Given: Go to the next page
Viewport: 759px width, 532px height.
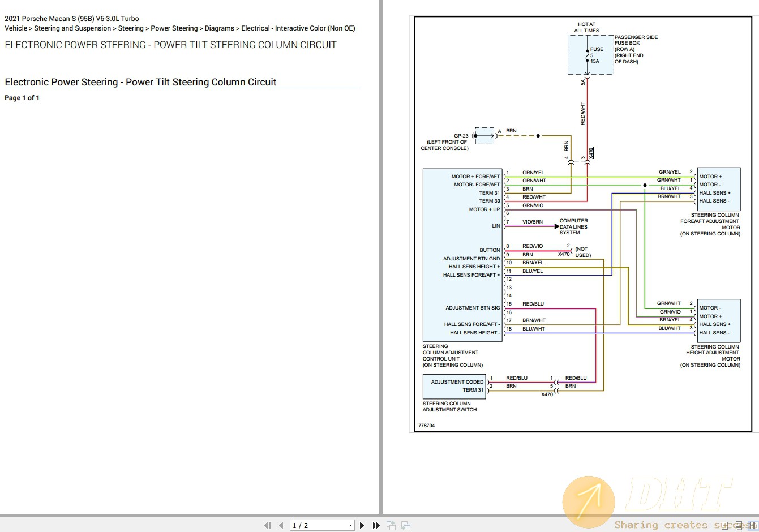Looking at the screenshot, I should [x=362, y=526].
